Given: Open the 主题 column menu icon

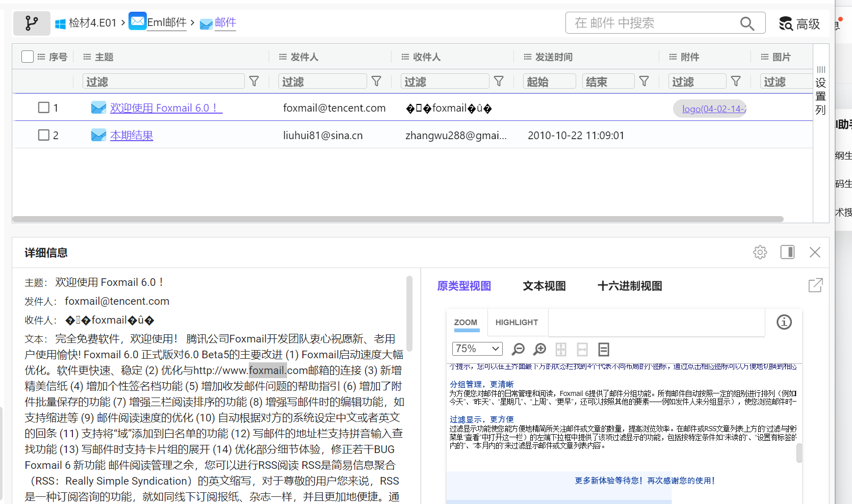Looking at the screenshot, I should (87, 57).
